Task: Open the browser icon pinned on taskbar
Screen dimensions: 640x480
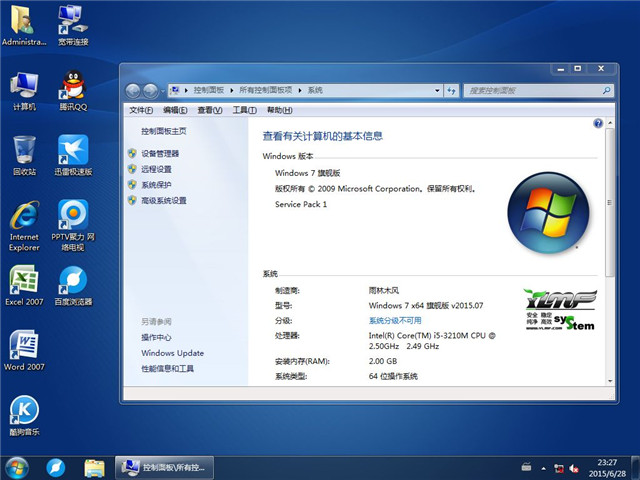Action: click(56, 468)
